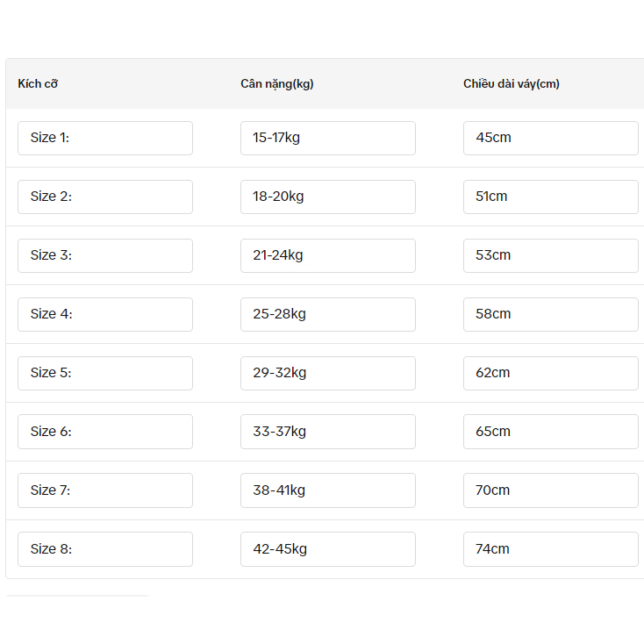Select the 18-20kg weight cell
The width and height of the screenshot is (644, 644).
click(x=328, y=197)
